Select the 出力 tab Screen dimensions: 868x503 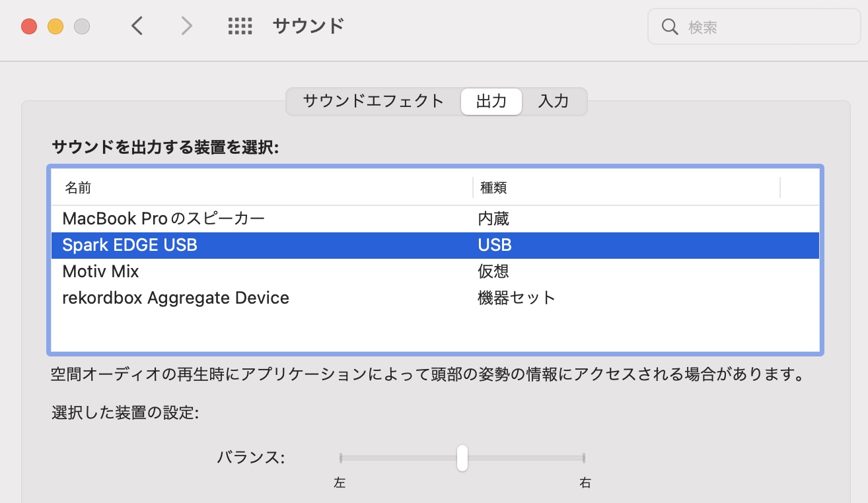(x=491, y=102)
